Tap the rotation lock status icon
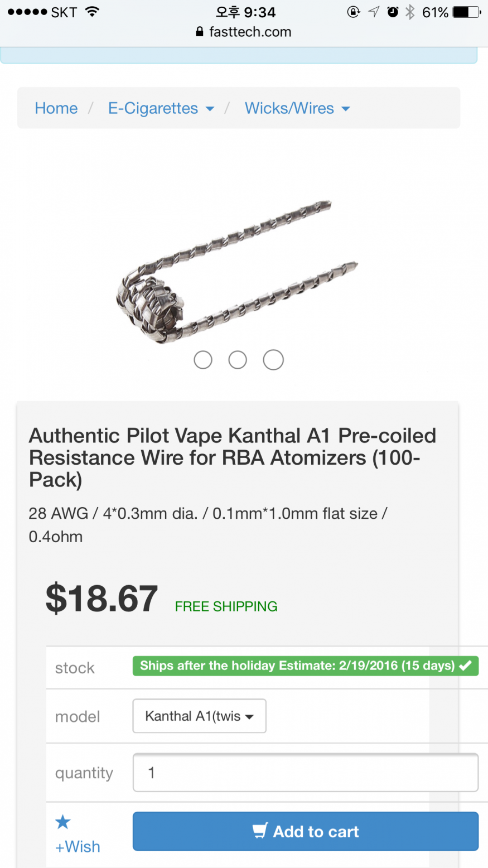Image resolution: width=488 pixels, height=868 pixels. coord(354,12)
